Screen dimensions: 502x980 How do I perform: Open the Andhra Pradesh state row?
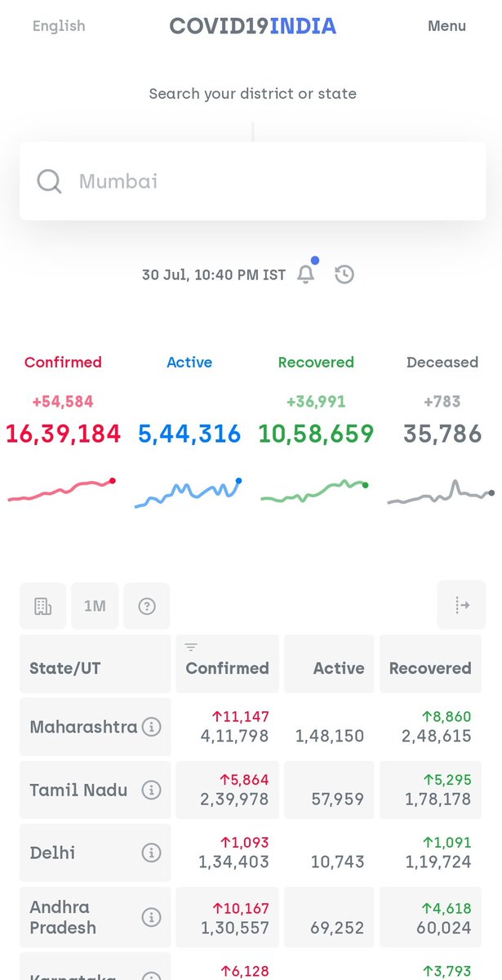tap(251, 917)
